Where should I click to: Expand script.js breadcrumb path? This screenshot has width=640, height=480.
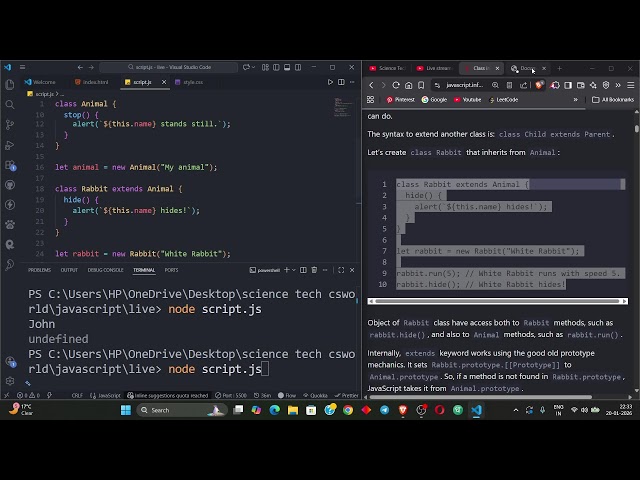pyautogui.click(x=42, y=94)
